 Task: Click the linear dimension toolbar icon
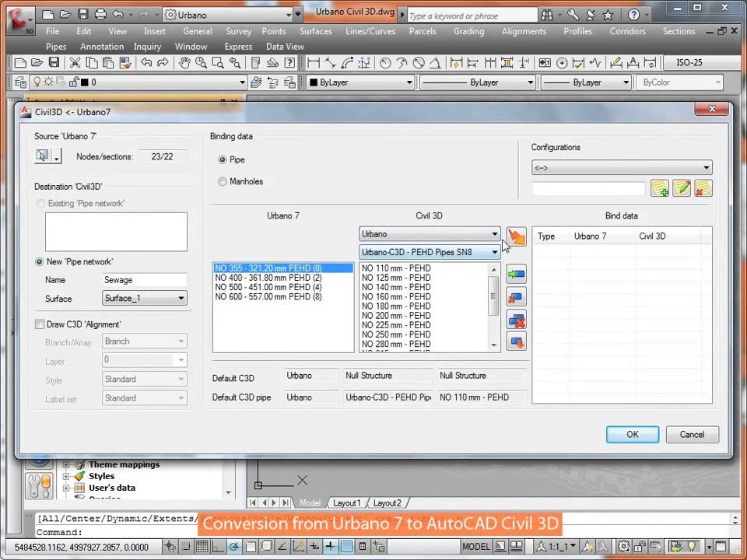coord(313,62)
